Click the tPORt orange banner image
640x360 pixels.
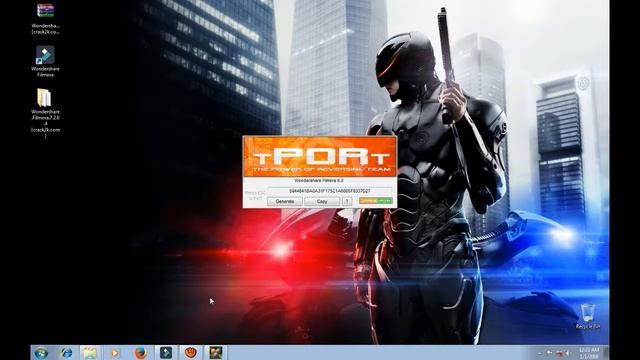coord(320,156)
